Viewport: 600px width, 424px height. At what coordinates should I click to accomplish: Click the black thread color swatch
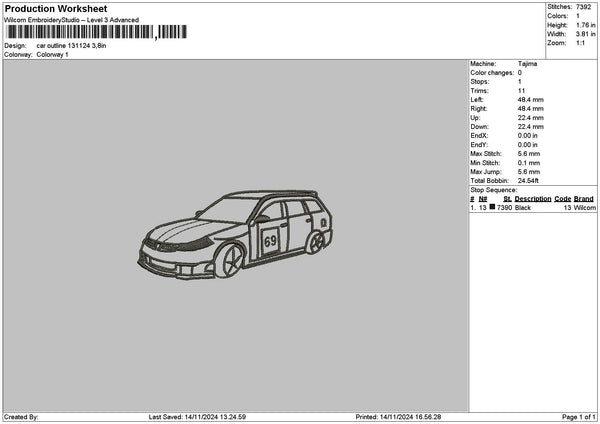pyautogui.click(x=492, y=207)
